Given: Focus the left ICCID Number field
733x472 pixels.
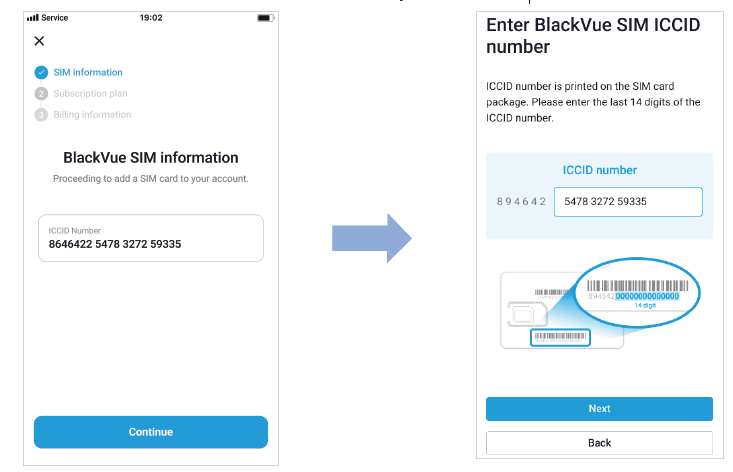Looking at the screenshot, I should click(150, 238).
